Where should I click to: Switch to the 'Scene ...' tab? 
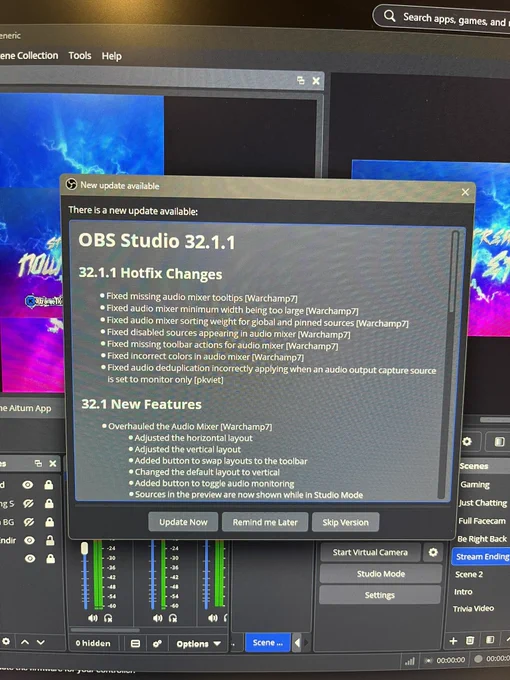(x=268, y=642)
